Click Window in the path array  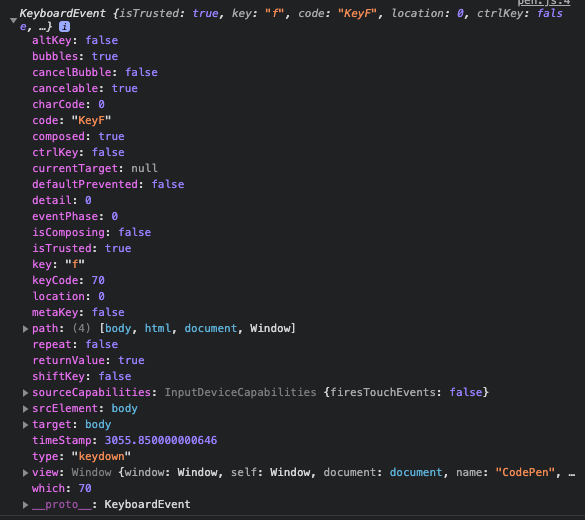coord(270,329)
